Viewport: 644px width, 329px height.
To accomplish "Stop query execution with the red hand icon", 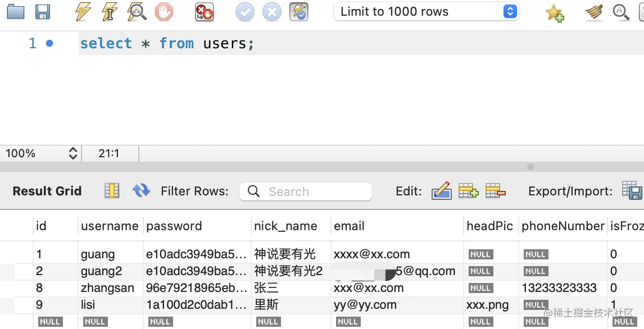I will tap(164, 12).
